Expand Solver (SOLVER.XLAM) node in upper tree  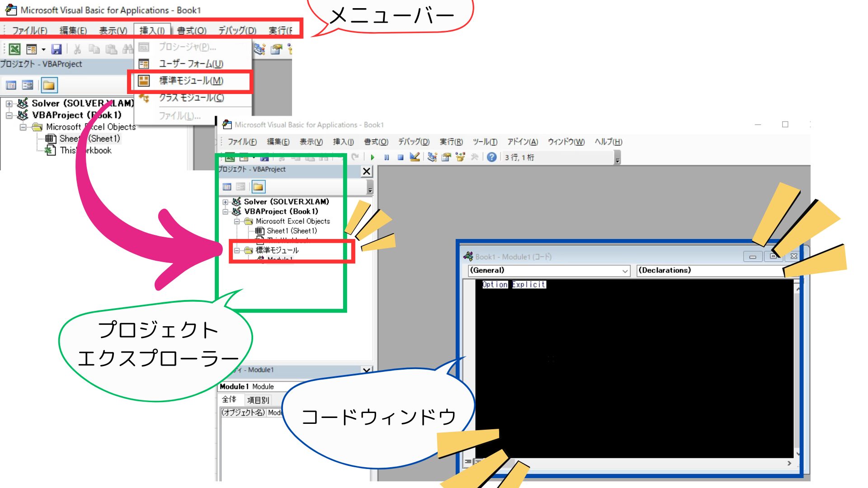[x=9, y=103]
